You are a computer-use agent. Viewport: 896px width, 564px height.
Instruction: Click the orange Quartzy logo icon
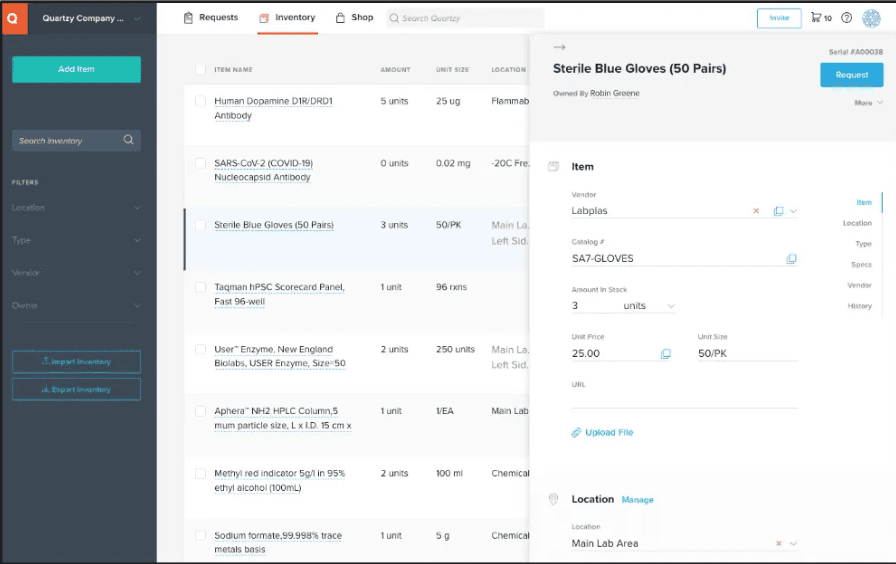coord(14,18)
